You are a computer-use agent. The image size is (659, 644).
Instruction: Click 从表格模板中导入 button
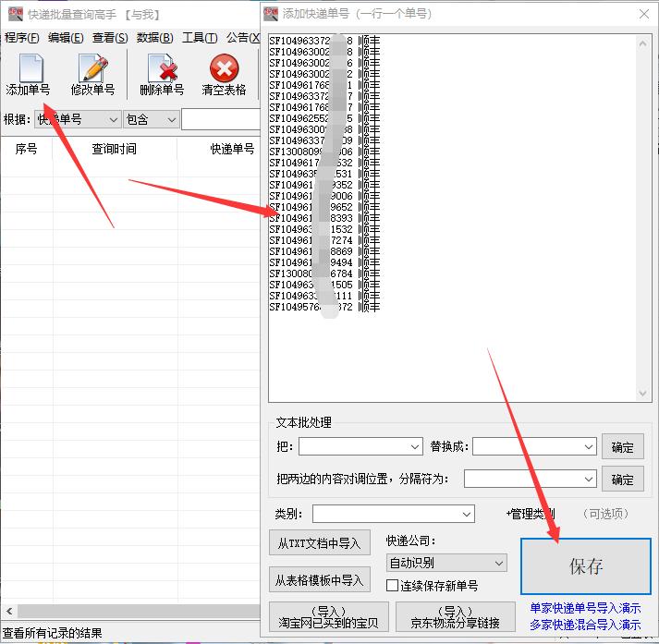pyautogui.click(x=319, y=580)
